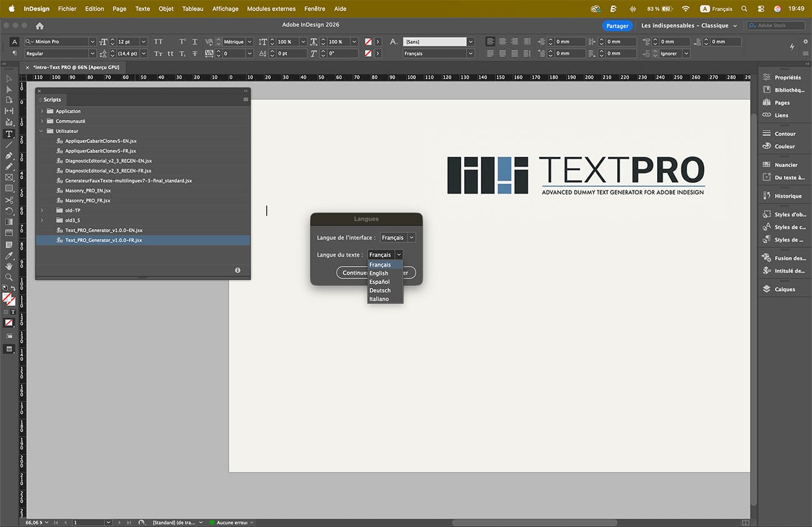This screenshot has width=812, height=527.
Task: Choose the Hand tool
Action: (x=9, y=267)
